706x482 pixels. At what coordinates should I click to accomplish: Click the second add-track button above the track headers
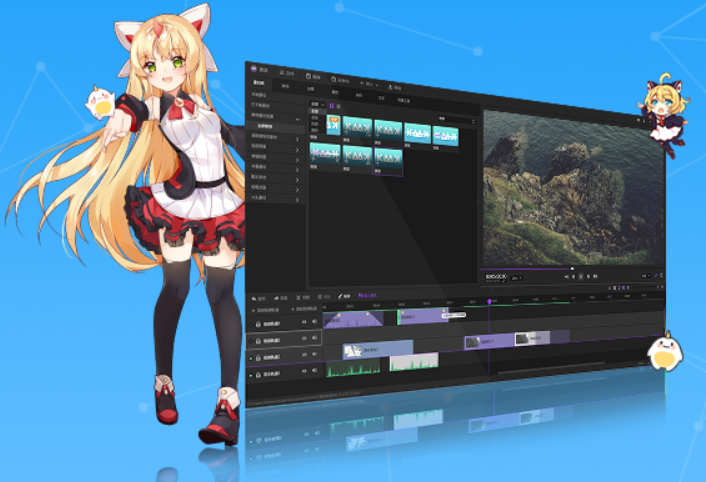(304, 309)
